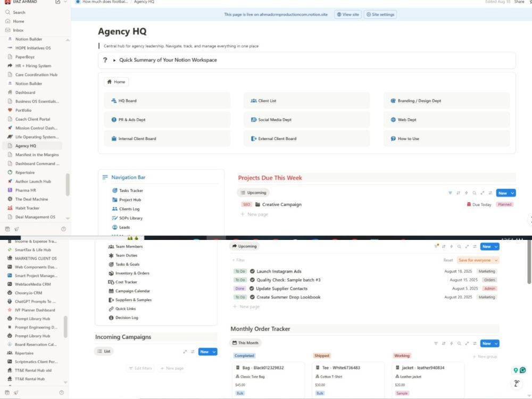The width and height of the screenshot is (532, 399).
Task: Open the Inbox in sidebar
Action: click(x=18, y=30)
